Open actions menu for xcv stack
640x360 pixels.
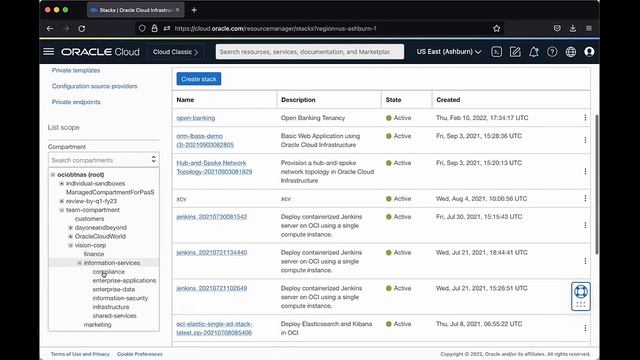point(585,198)
